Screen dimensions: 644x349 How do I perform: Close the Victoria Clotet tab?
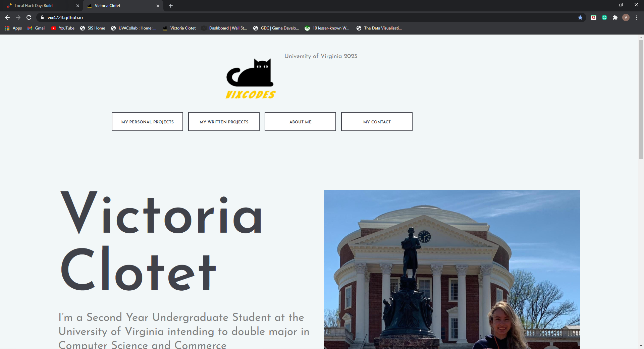(x=158, y=6)
